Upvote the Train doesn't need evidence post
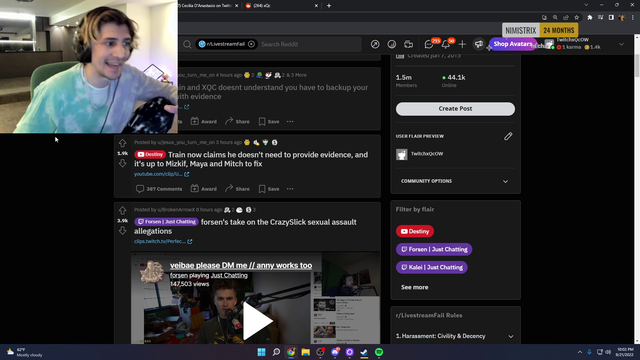The height and width of the screenshot is (360, 640). (x=122, y=143)
